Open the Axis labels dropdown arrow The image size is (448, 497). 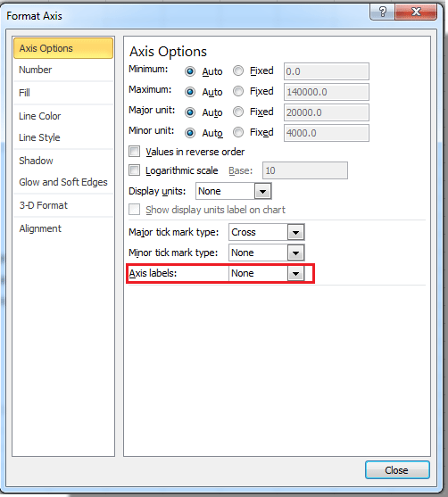pyautogui.click(x=295, y=274)
